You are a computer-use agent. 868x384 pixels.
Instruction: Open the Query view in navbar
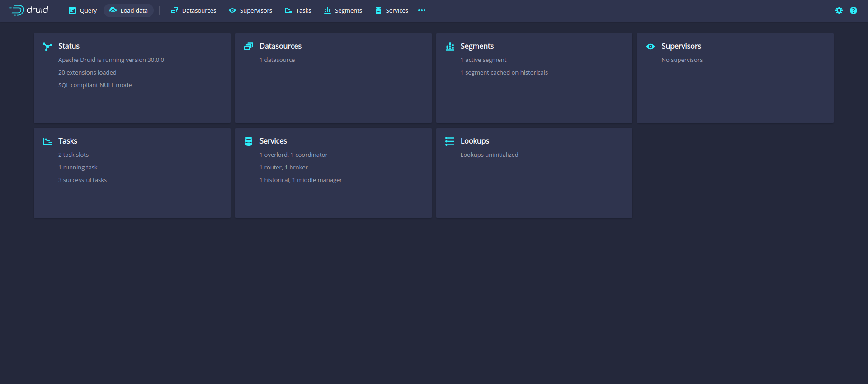coord(83,10)
